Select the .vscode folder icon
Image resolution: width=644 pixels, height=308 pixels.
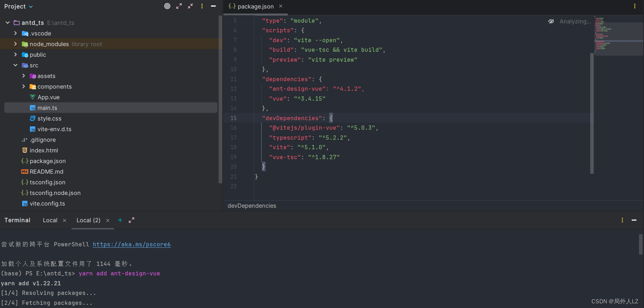pos(25,34)
